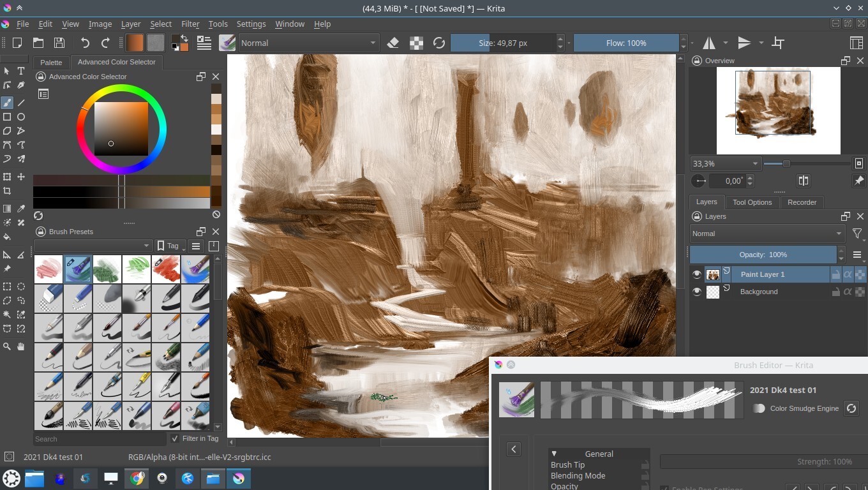The width and height of the screenshot is (868, 490).
Task: Switch to the Tool Options tab
Action: coord(752,202)
